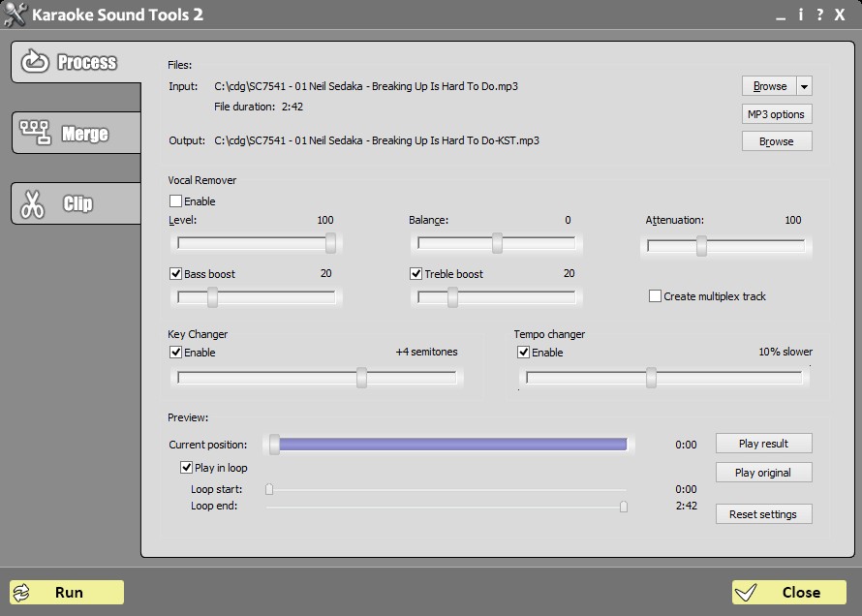Select the Process tab's circular arrow icon
This screenshot has height=616, width=862.
click(x=36, y=60)
